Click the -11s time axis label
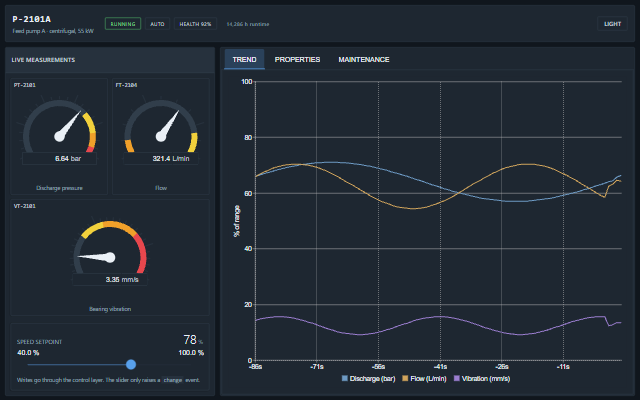 563,367
